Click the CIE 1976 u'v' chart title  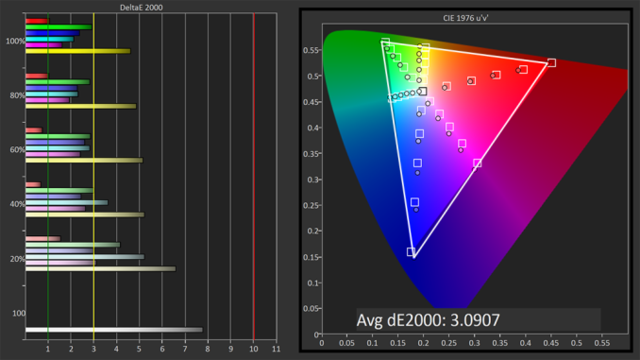(466, 18)
